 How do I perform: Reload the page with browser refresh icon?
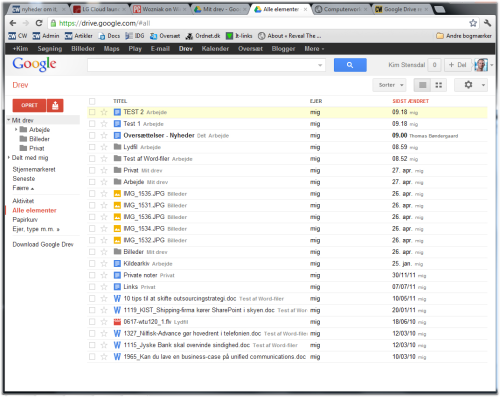click(39, 23)
